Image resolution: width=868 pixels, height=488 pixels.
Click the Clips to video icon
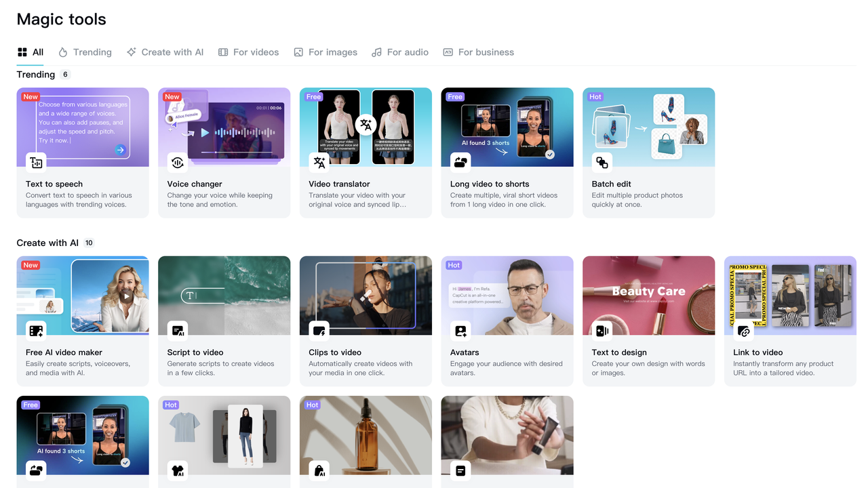pos(319,331)
